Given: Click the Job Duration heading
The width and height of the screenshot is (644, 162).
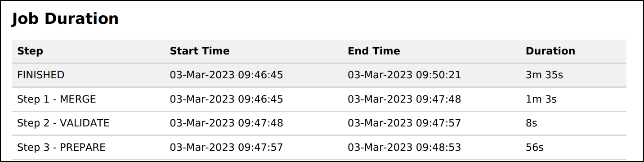Looking at the screenshot, I should tap(65, 19).
